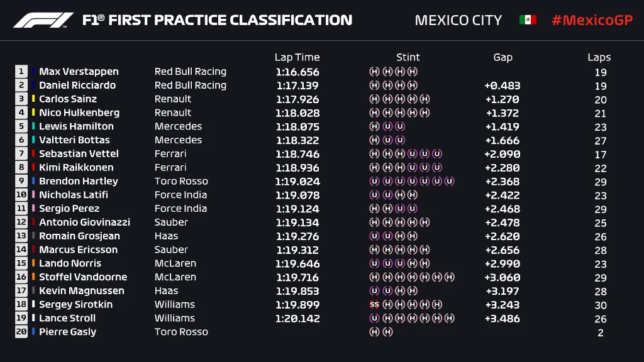This screenshot has height=362, width=644.
Task: Click the Mexico City location label
Action: click(458, 20)
